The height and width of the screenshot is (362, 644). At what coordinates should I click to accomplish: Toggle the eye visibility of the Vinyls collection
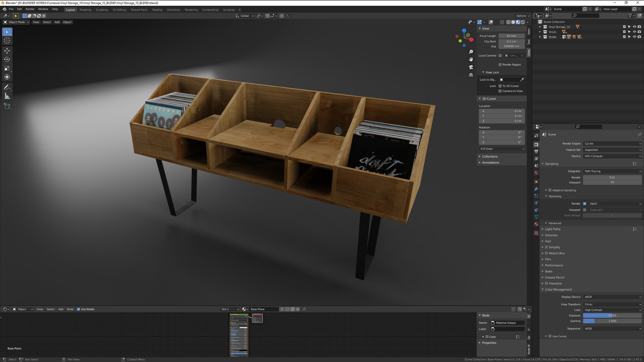(634, 31)
